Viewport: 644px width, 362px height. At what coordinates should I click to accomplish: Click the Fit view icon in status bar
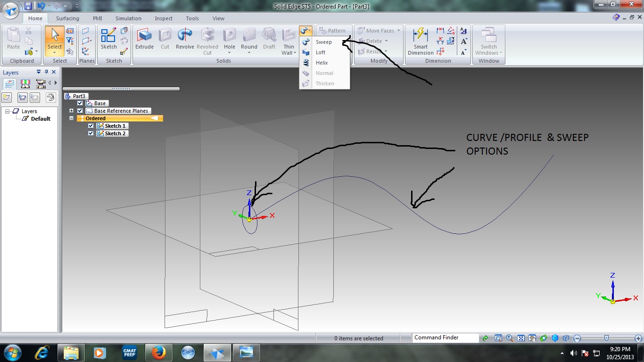(x=521, y=338)
